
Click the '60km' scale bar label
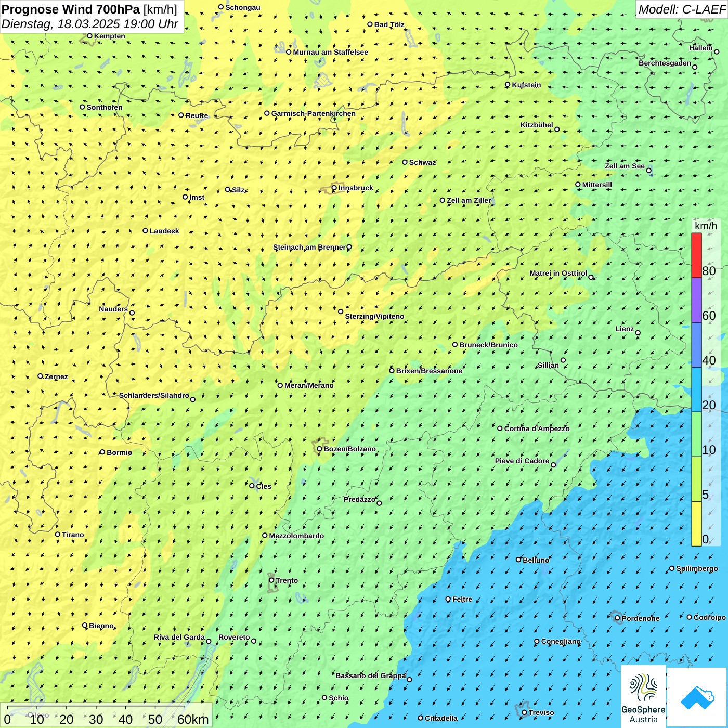pyautogui.click(x=193, y=719)
